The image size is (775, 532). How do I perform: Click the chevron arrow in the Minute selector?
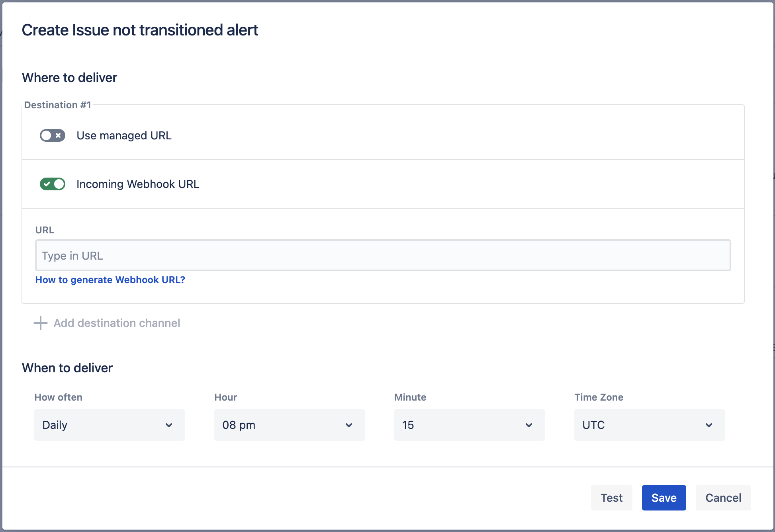click(x=529, y=425)
